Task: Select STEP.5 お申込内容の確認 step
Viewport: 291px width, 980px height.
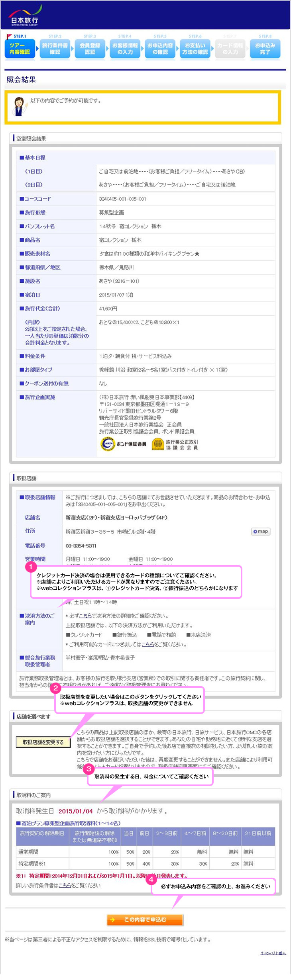Action: click(x=160, y=49)
